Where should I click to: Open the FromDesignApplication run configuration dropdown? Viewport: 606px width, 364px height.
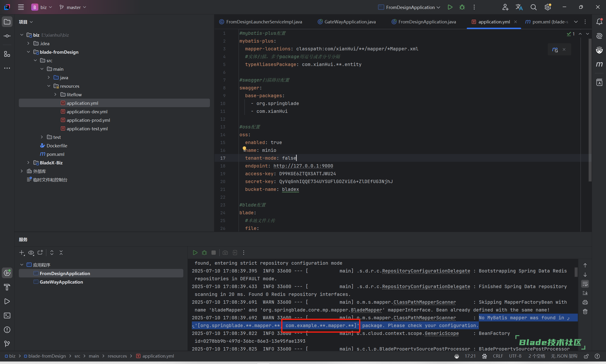tap(409, 7)
